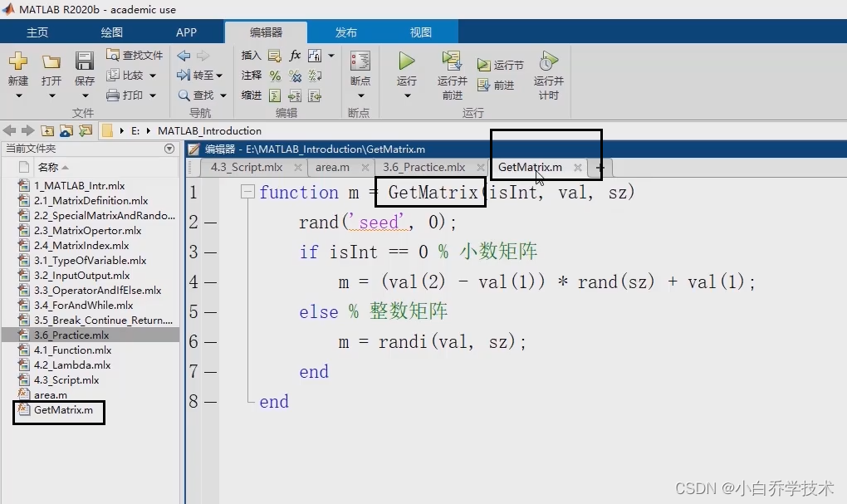Viewport: 847px width, 504px height.
Task: Click the Save (保存) floppy disk icon
Action: (85, 62)
